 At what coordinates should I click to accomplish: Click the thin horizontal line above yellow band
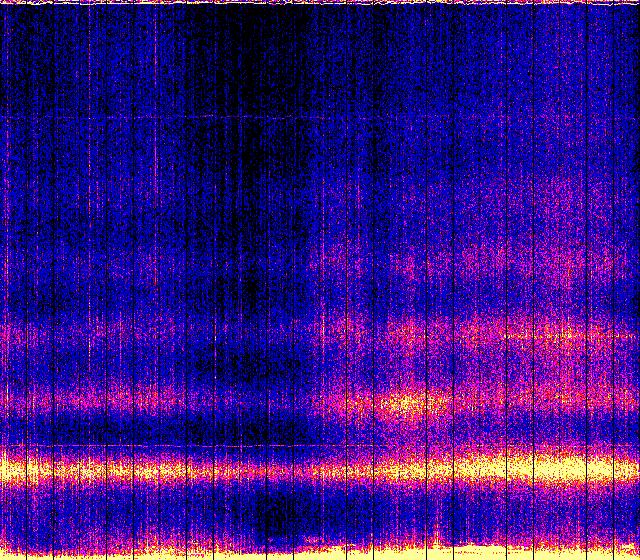coord(200,446)
